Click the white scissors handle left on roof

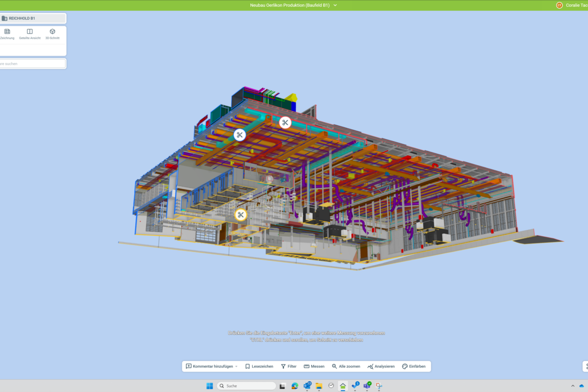(239, 135)
